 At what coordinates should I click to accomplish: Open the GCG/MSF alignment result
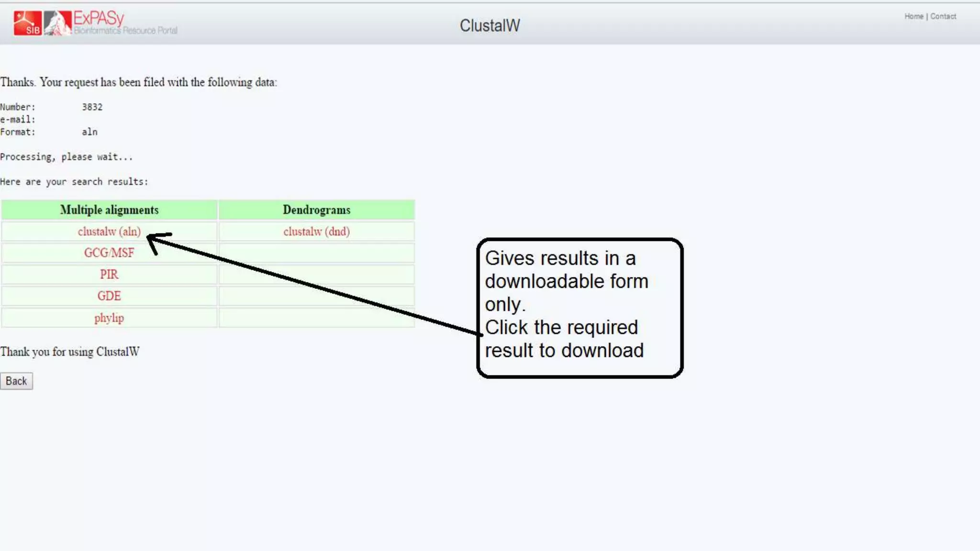tap(109, 253)
